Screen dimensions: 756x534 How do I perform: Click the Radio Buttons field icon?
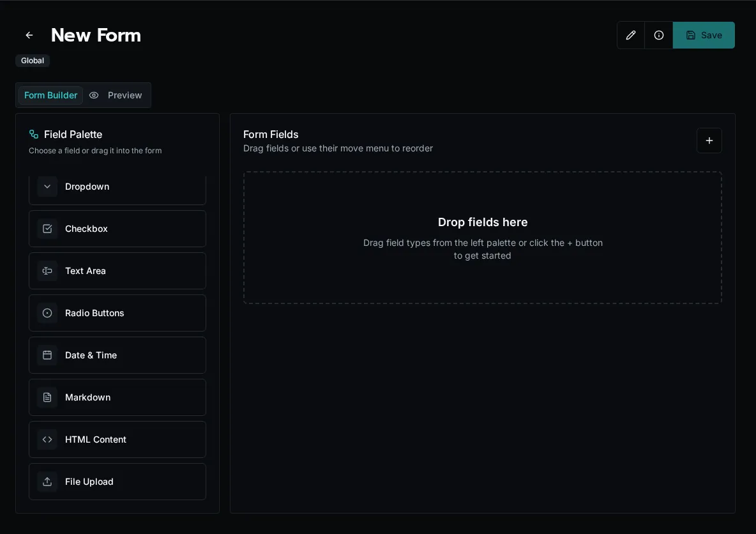pyautogui.click(x=47, y=313)
